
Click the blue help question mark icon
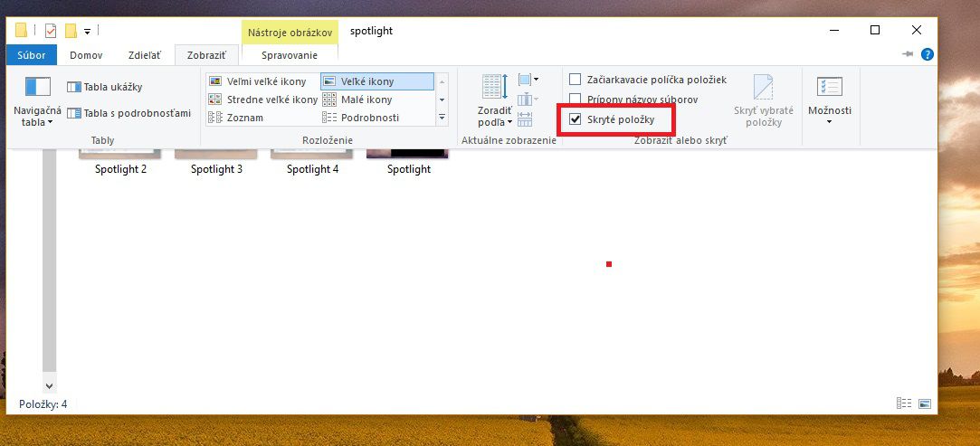(928, 54)
